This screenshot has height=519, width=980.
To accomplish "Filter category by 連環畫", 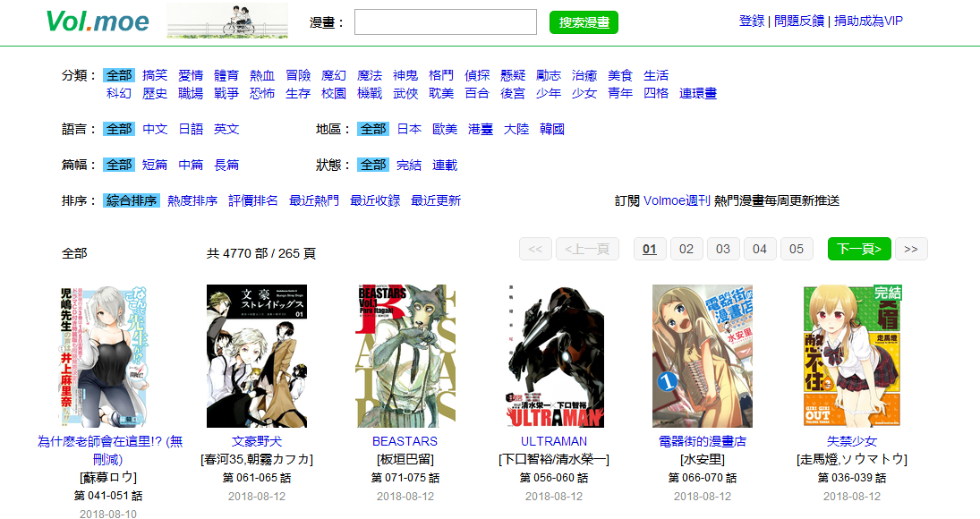I will (x=698, y=93).
